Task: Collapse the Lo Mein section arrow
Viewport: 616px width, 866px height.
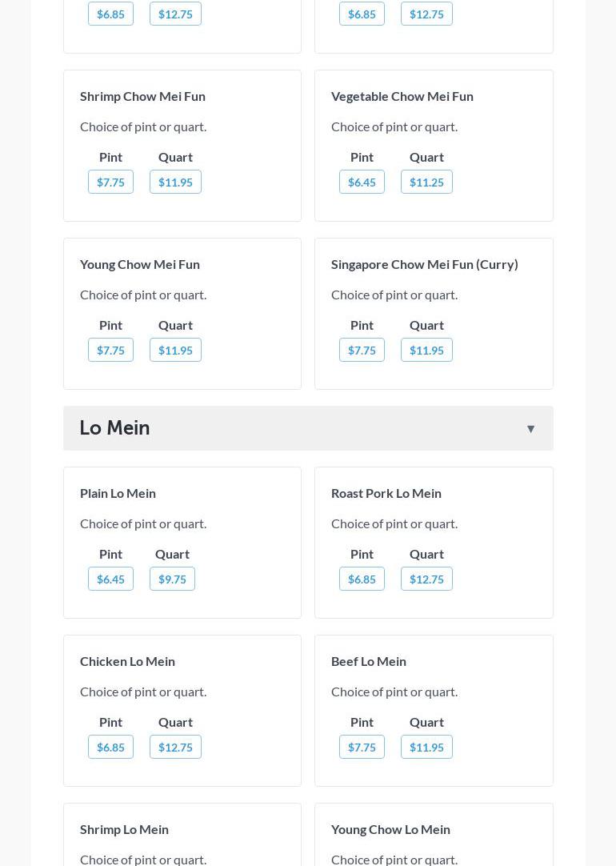Action: [x=530, y=429]
